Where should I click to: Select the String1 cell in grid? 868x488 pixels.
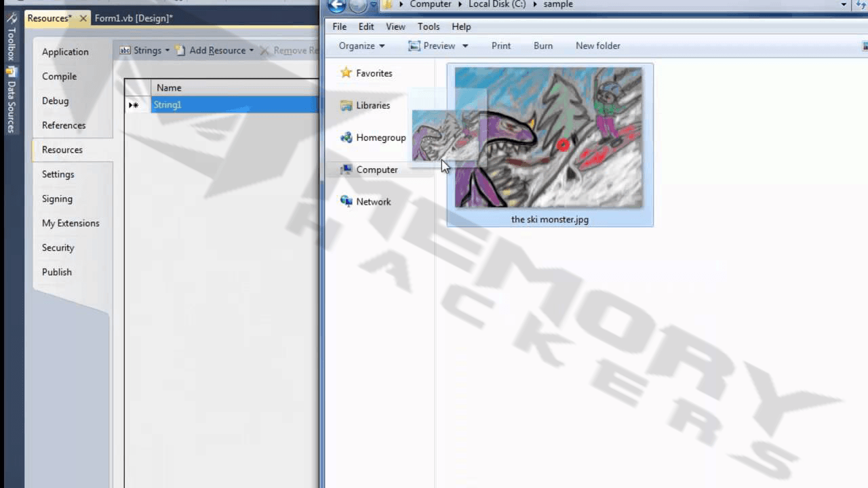pyautogui.click(x=235, y=105)
